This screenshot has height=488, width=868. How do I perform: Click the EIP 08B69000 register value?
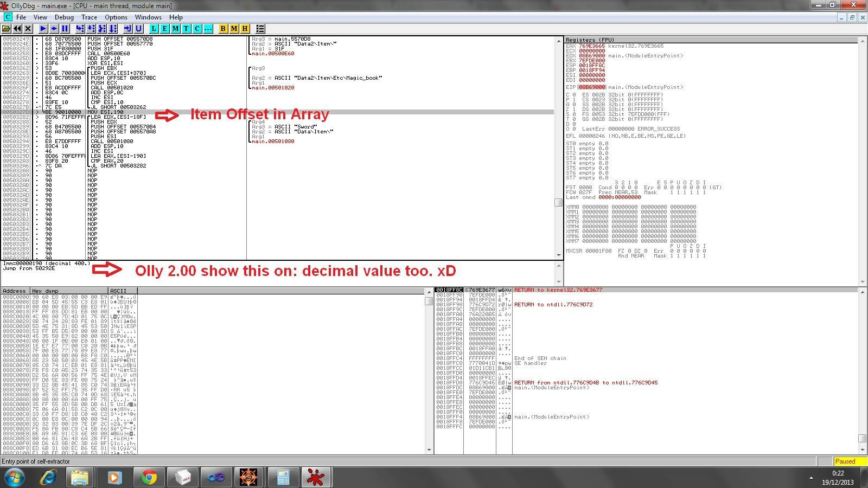click(x=592, y=87)
